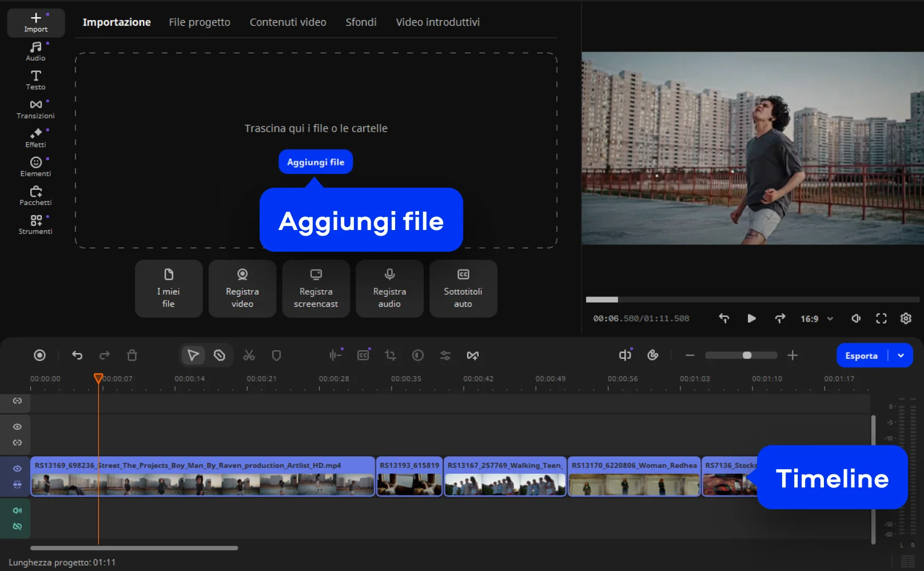Click the small Aggiungi file button
The image size is (924, 571).
click(316, 162)
